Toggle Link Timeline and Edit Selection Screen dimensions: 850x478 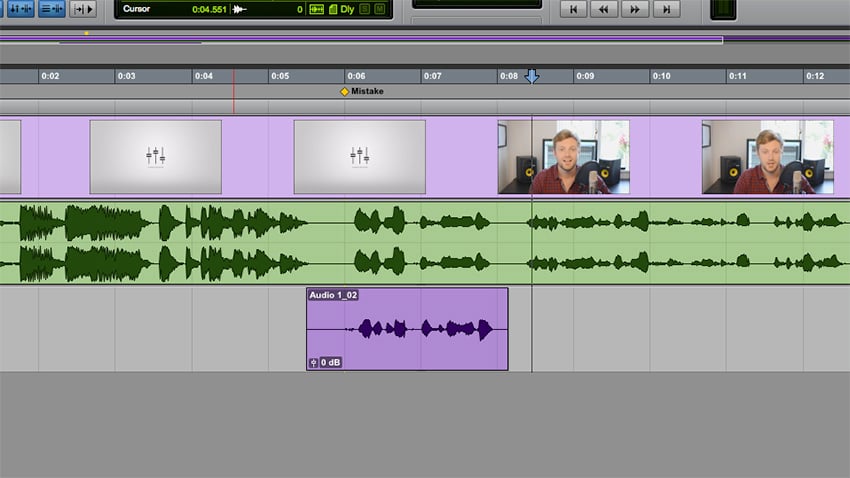pyautogui.click(x=20, y=9)
